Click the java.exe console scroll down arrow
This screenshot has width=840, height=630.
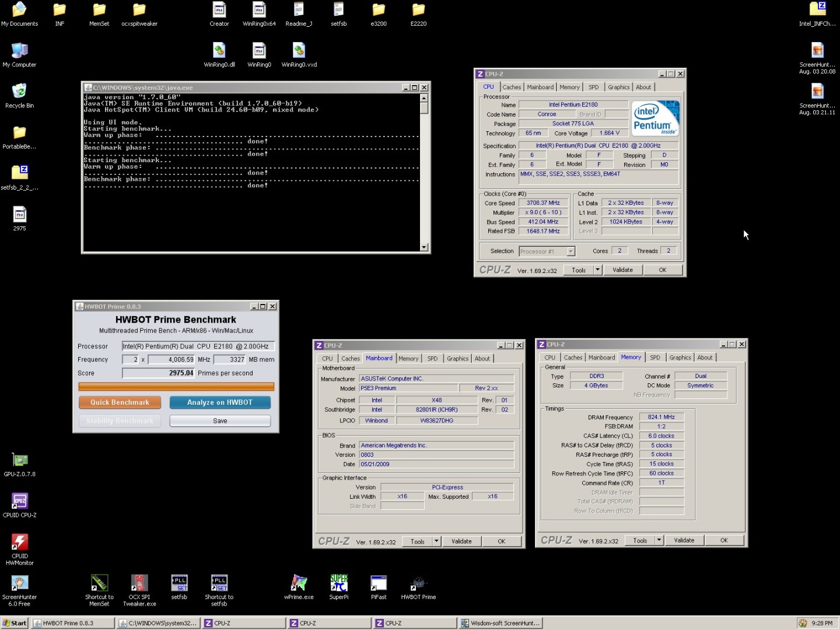pos(424,247)
